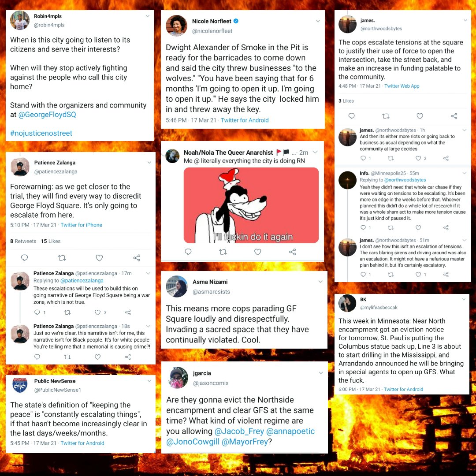Open options chevron on Robin4mpls tweet

click(148, 16)
